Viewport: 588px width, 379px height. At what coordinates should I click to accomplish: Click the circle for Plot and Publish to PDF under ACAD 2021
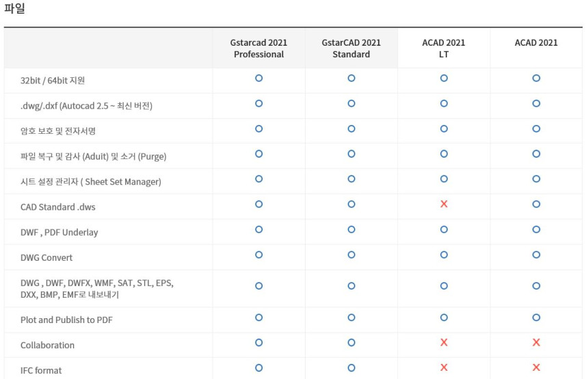(x=536, y=317)
